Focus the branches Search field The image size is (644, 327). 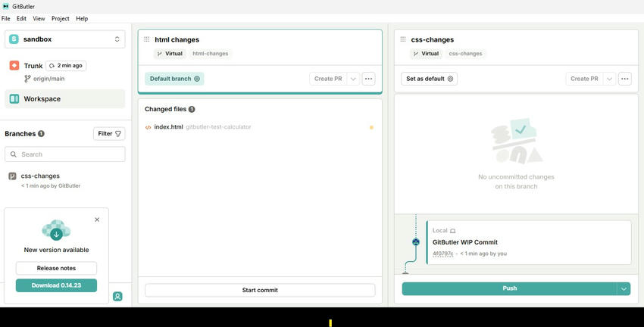click(x=65, y=154)
